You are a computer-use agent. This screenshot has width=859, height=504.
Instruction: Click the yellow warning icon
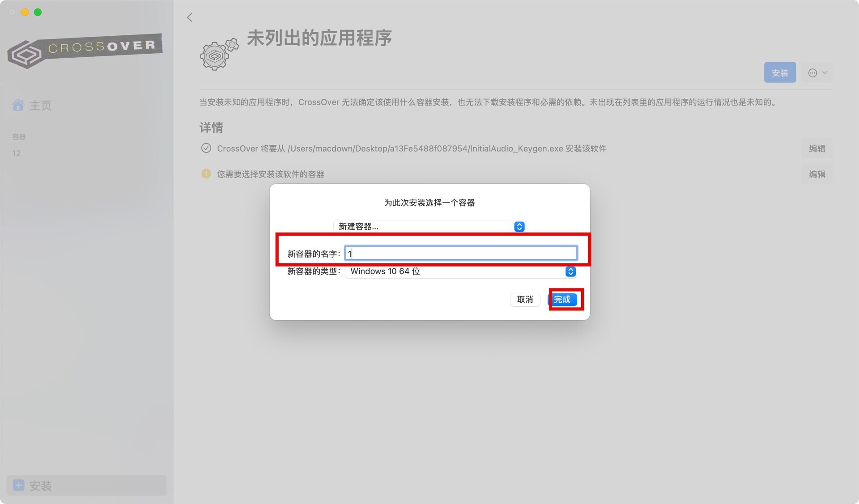point(206,174)
